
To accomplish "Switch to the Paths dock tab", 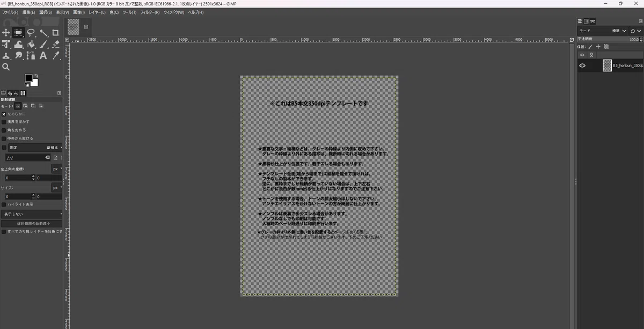I will pos(592,21).
